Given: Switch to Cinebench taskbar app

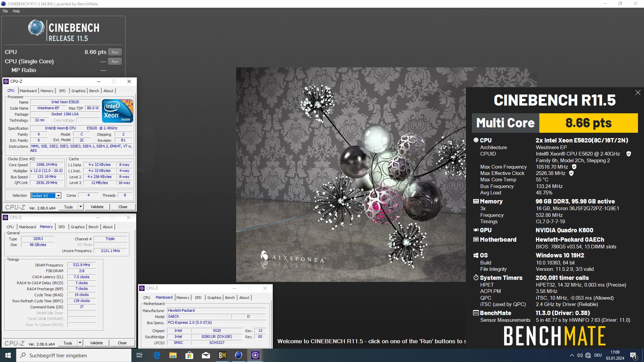Looking at the screenshot, I should (x=238, y=355).
